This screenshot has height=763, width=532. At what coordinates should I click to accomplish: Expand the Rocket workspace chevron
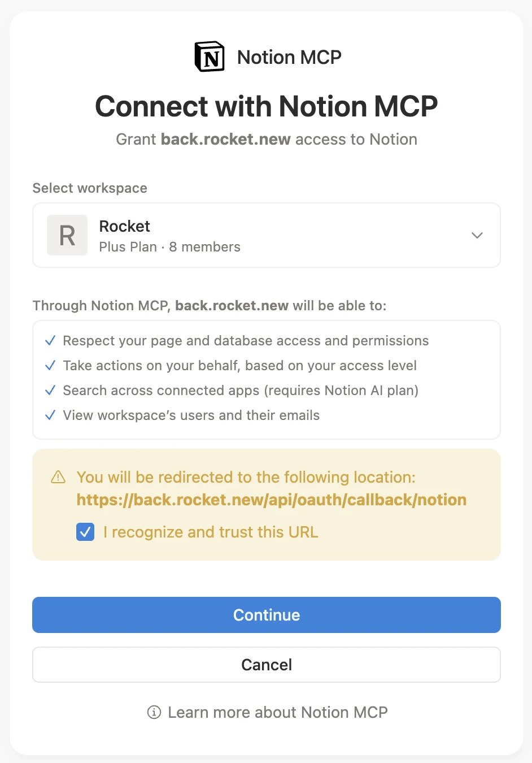477,235
